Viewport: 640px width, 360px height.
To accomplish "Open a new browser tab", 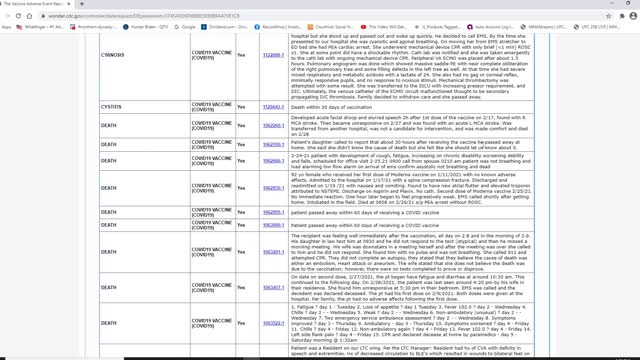I will pos(82,4).
